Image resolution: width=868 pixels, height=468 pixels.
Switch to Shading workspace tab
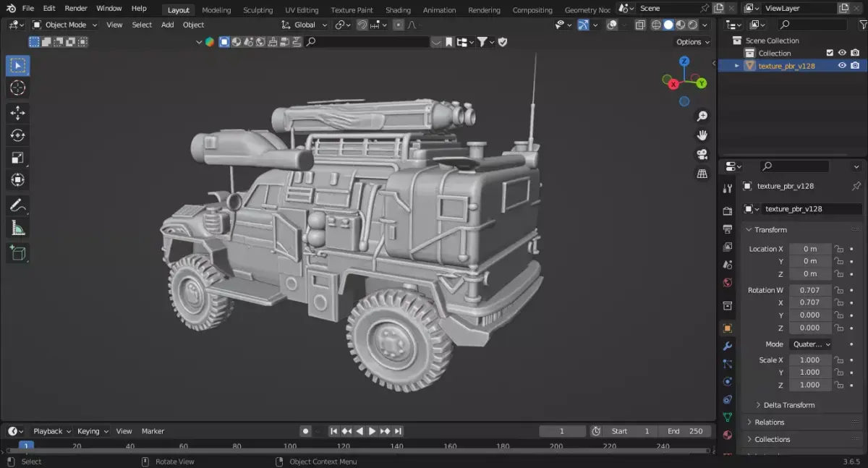coord(398,10)
